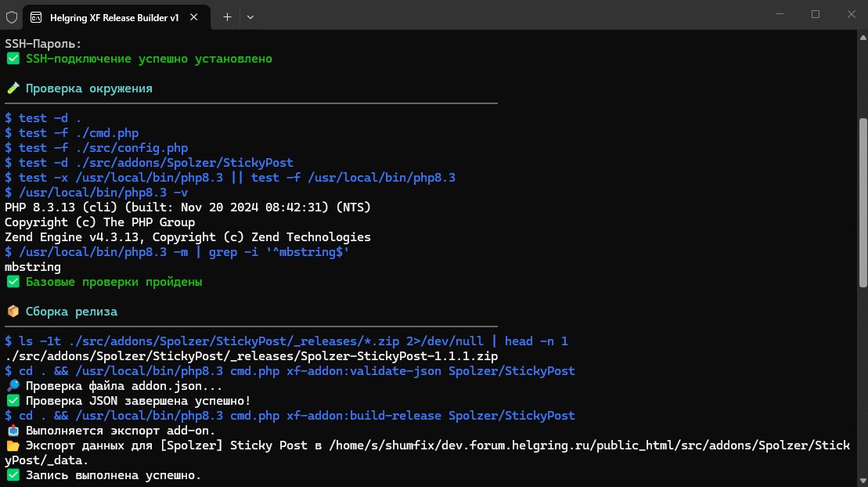Click the xf-addon:build-release command line
The width and height of the screenshot is (868, 487).
point(290,416)
